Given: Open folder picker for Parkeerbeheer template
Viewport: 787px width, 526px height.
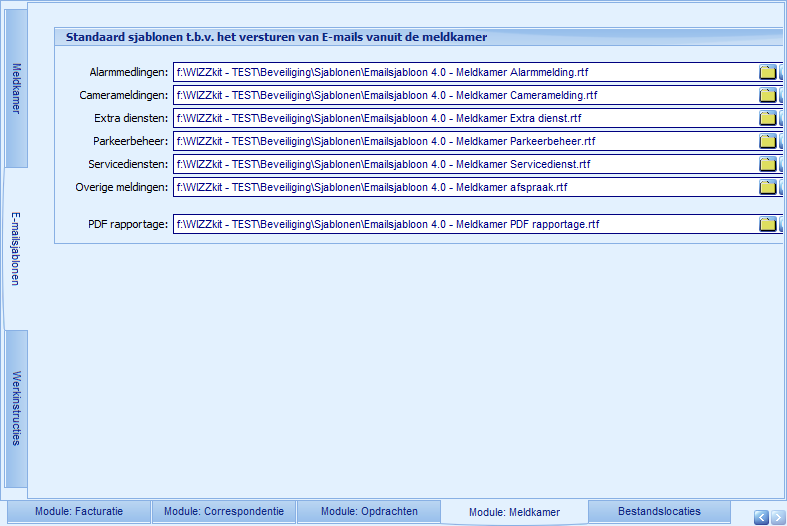Looking at the screenshot, I should coord(767,142).
